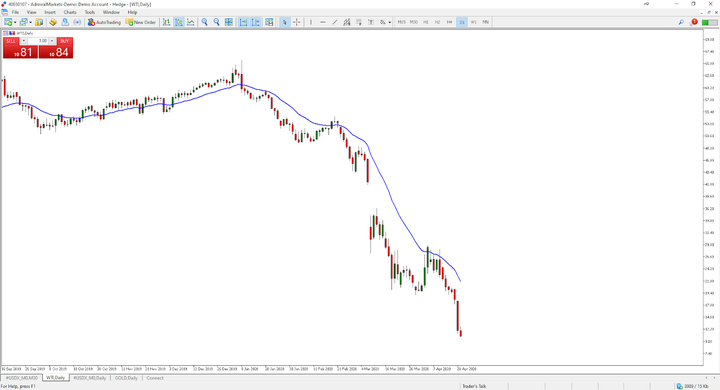Switch to the Connect tab
Screen dimensions: 720x390
click(155, 378)
